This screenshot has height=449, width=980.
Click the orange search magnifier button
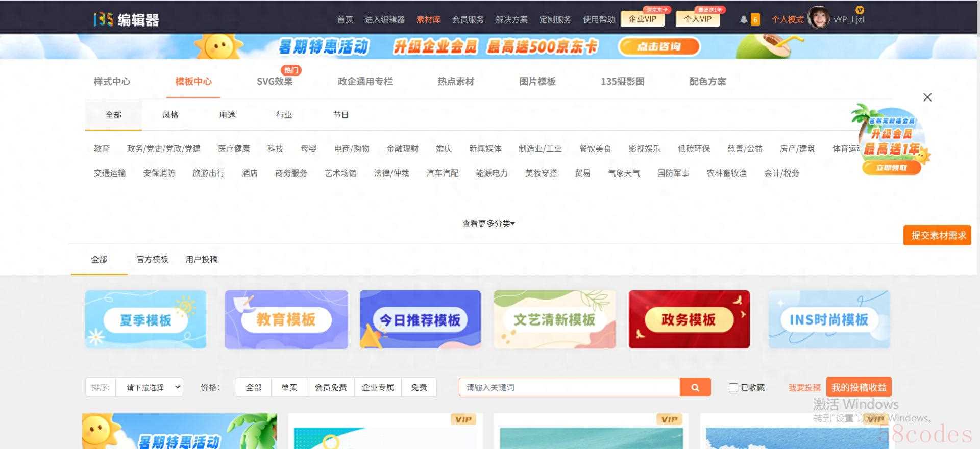coord(695,387)
